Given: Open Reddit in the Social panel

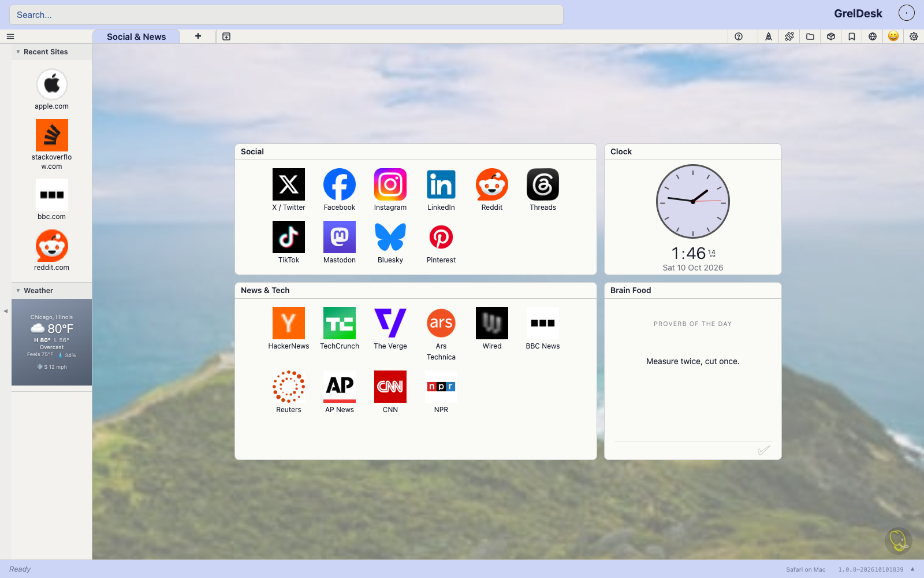Looking at the screenshot, I should click(492, 190).
